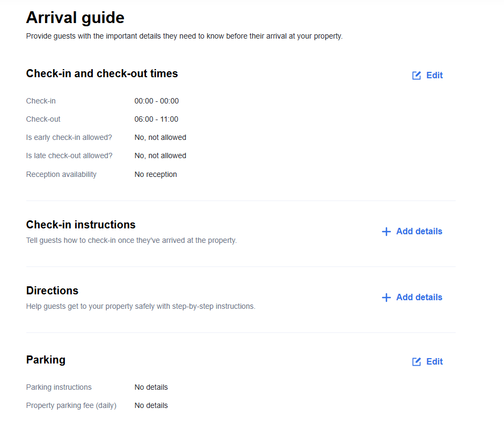The height and width of the screenshot is (423, 504).
Task: Click the pencil icon beside Check-in times Edit
Action: (417, 76)
